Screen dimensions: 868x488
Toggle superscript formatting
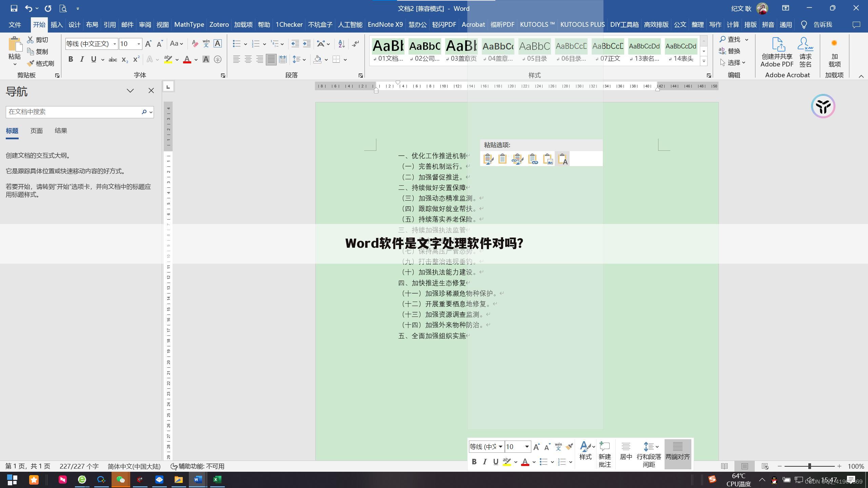point(136,60)
